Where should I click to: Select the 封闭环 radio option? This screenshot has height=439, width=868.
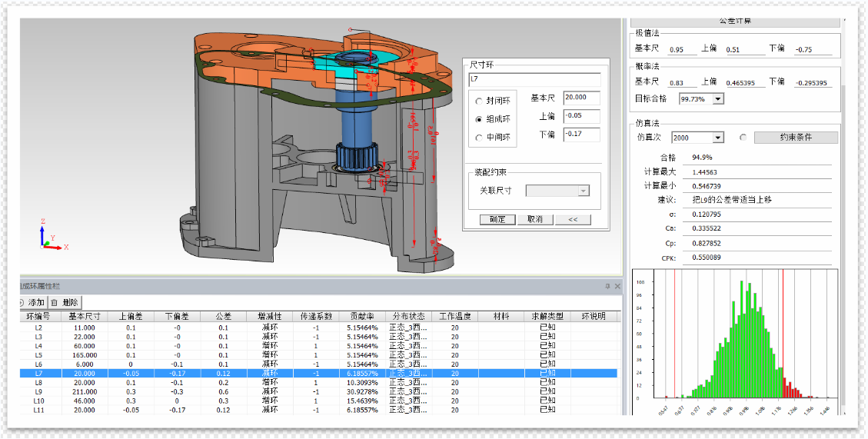point(480,101)
